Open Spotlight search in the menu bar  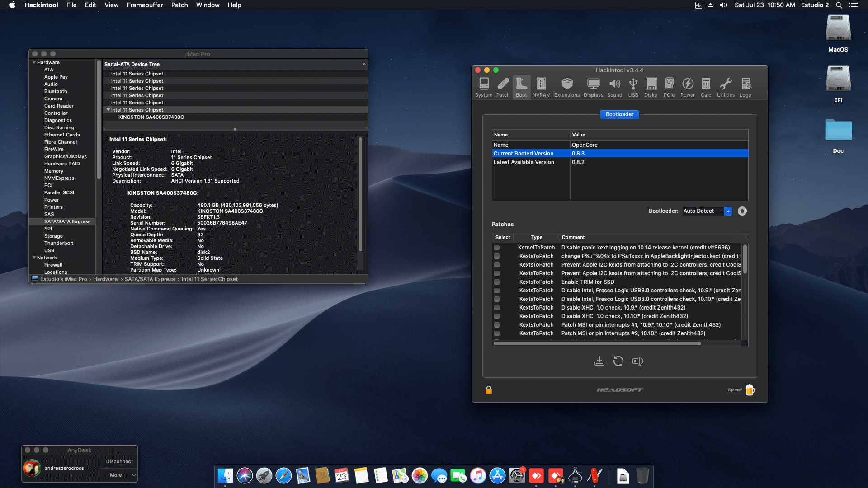pyautogui.click(x=839, y=5)
